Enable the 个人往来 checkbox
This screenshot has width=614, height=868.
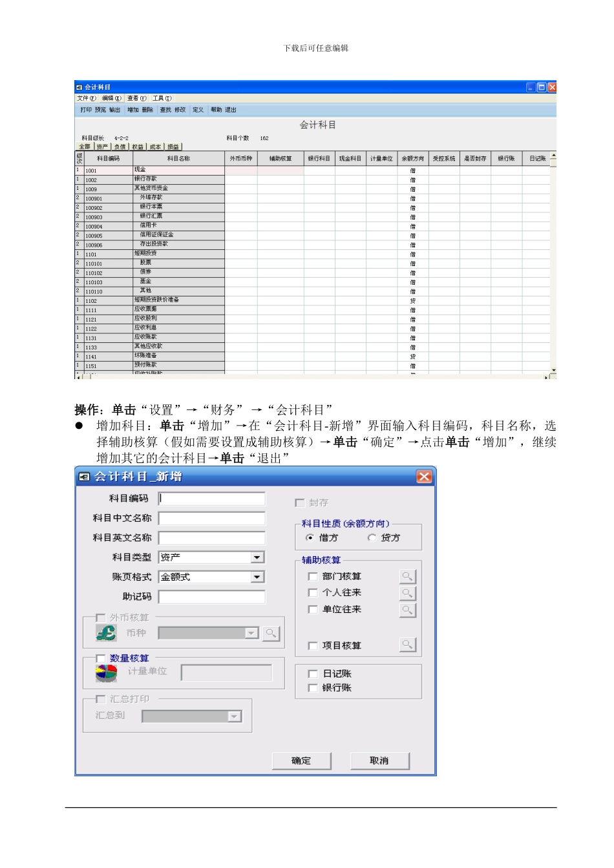pos(313,592)
